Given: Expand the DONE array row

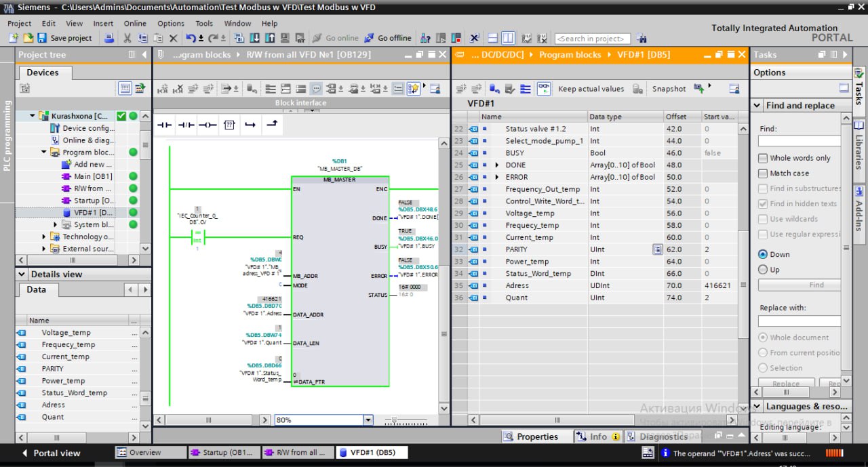Looking at the screenshot, I should [x=497, y=165].
